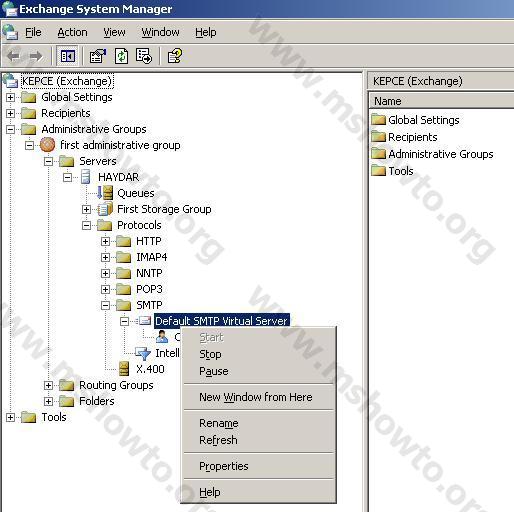Image resolution: width=514 pixels, height=512 pixels.
Task: Collapse the HAYDAR server node
Action: pyautogui.click(x=67, y=177)
